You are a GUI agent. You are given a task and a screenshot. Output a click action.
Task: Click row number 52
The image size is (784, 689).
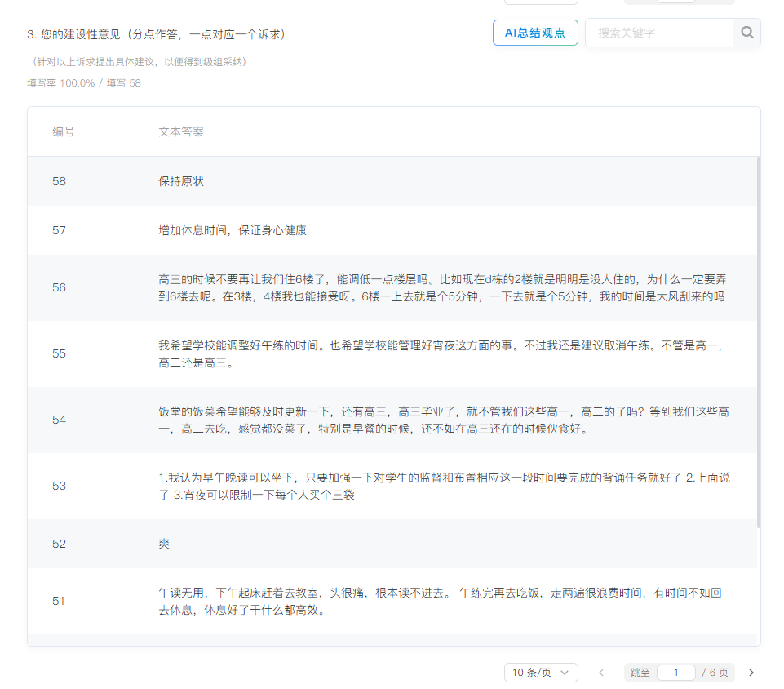(x=59, y=544)
